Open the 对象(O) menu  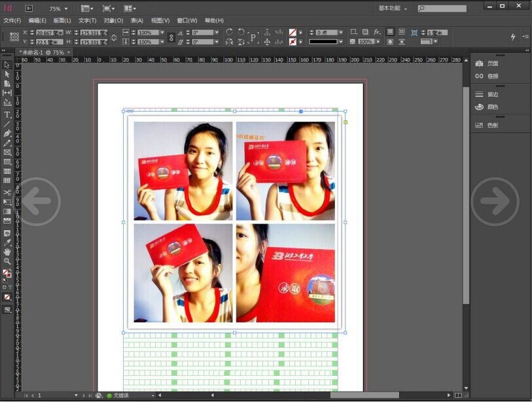[x=113, y=21]
